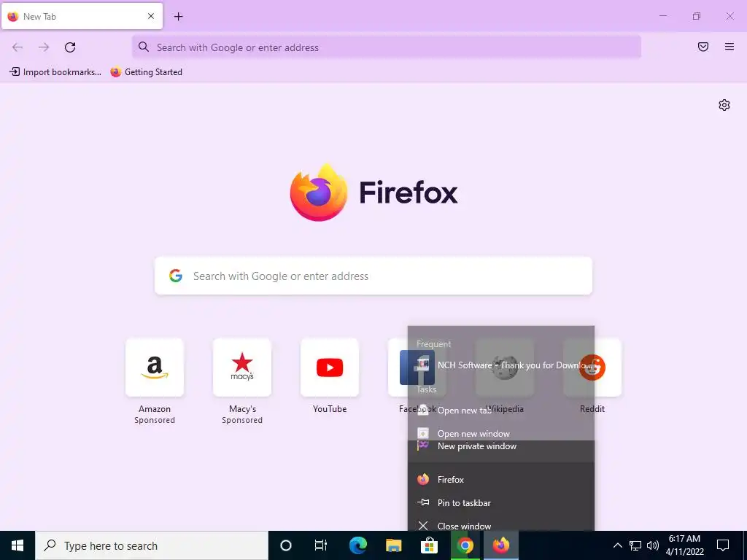Open File Explorer from taskbar
This screenshot has height=560, width=747.
[x=393, y=545]
